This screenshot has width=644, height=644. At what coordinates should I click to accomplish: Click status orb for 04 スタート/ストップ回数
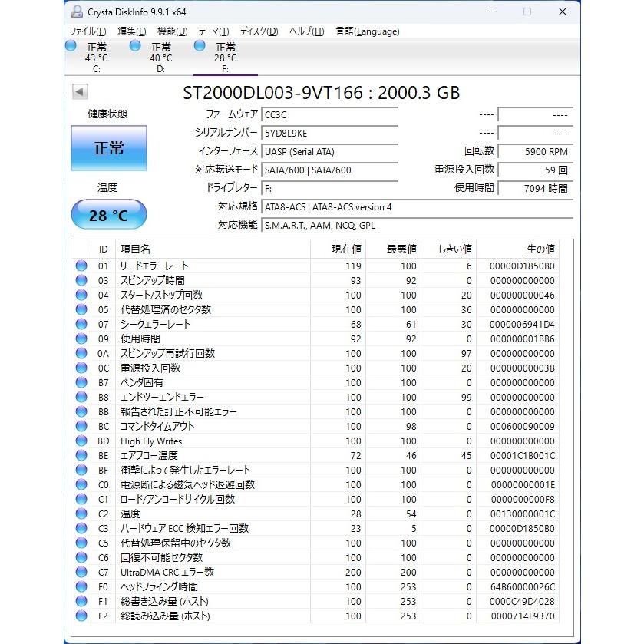[81, 295]
